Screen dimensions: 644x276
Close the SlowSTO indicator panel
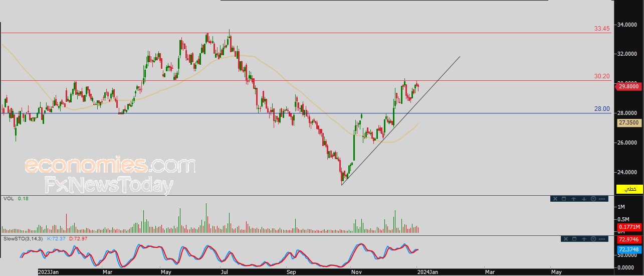coord(566,239)
